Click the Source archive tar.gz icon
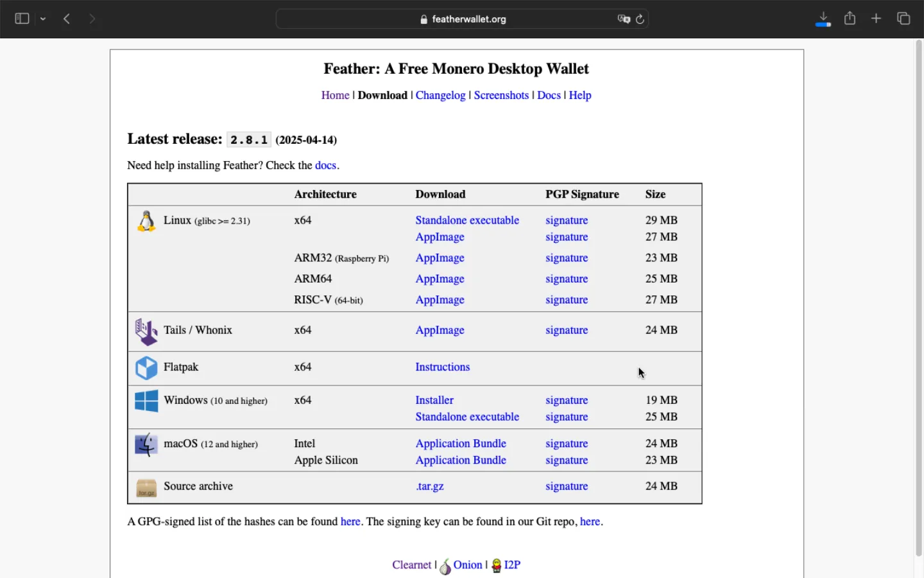This screenshot has width=924, height=578. (x=146, y=488)
